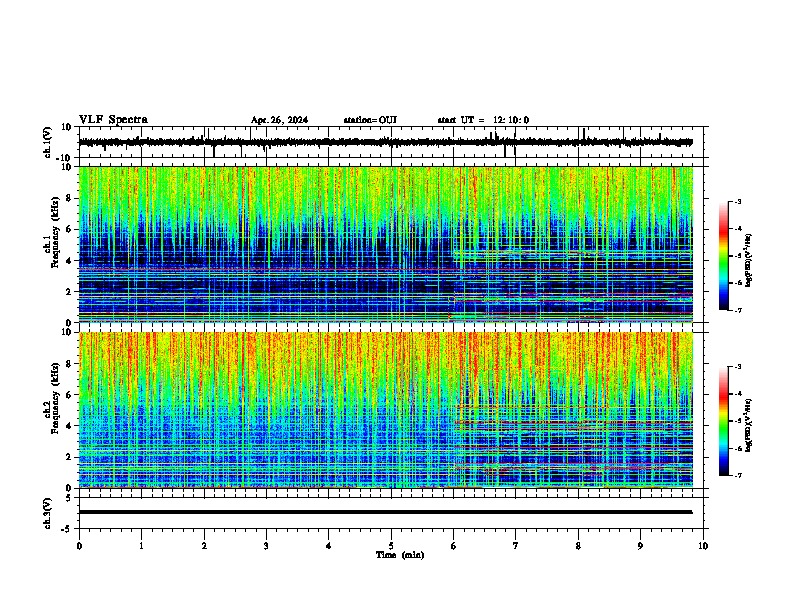Click time axis tick label "10"
792x612 pixels.
pos(703,546)
